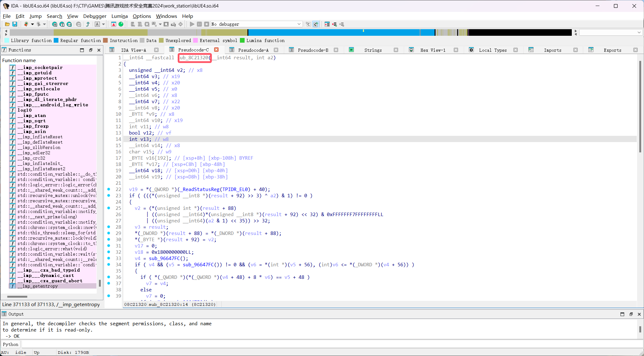Click the Save database floppy icon
The image size is (644, 356).
[x=14, y=24]
